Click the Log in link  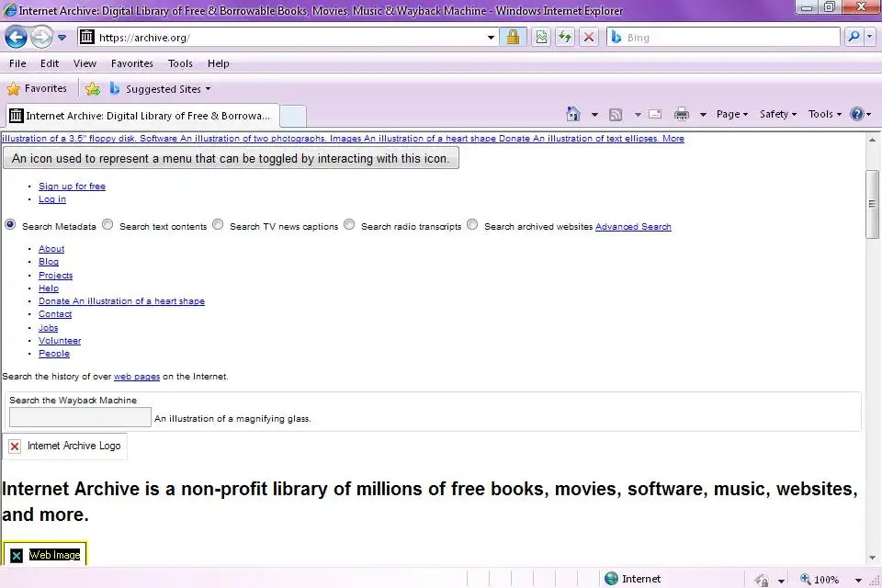(52, 199)
